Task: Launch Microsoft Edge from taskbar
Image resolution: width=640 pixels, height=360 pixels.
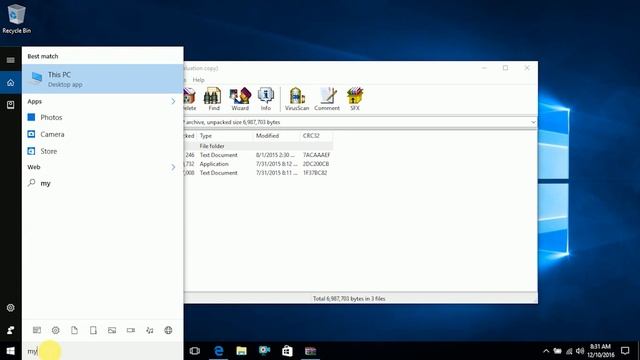Action: coord(219,351)
